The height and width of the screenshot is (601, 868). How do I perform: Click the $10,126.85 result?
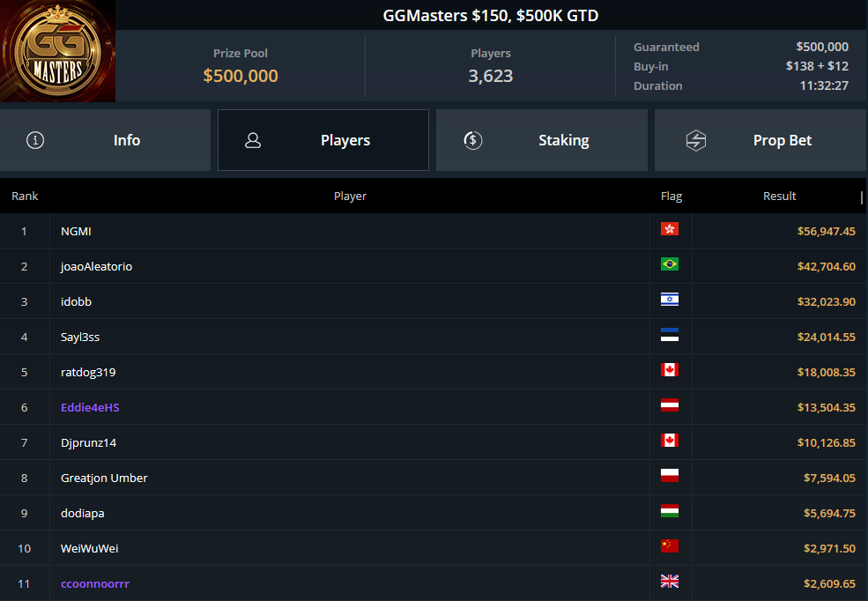(826, 442)
